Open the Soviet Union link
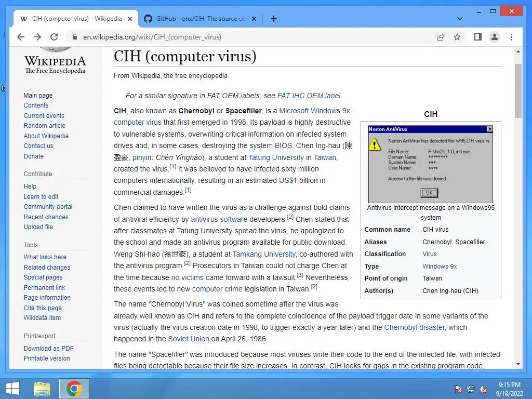Viewport: 532px width, 399px height. click(x=189, y=339)
